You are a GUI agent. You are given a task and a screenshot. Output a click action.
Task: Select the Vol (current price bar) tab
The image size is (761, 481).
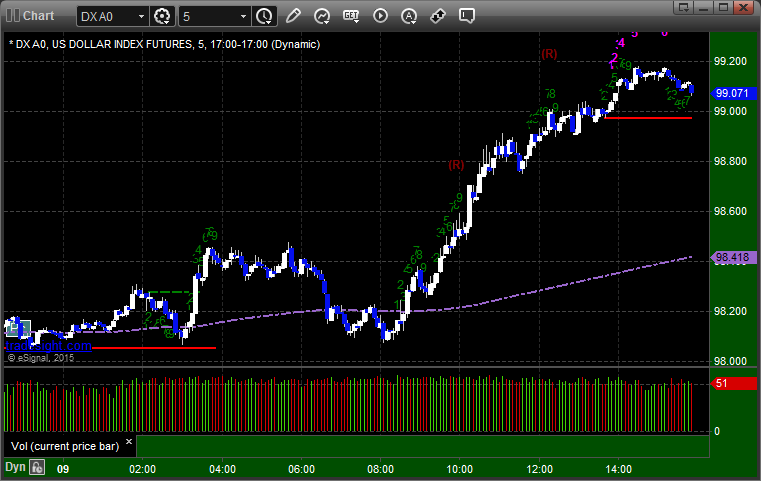[x=65, y=446]
